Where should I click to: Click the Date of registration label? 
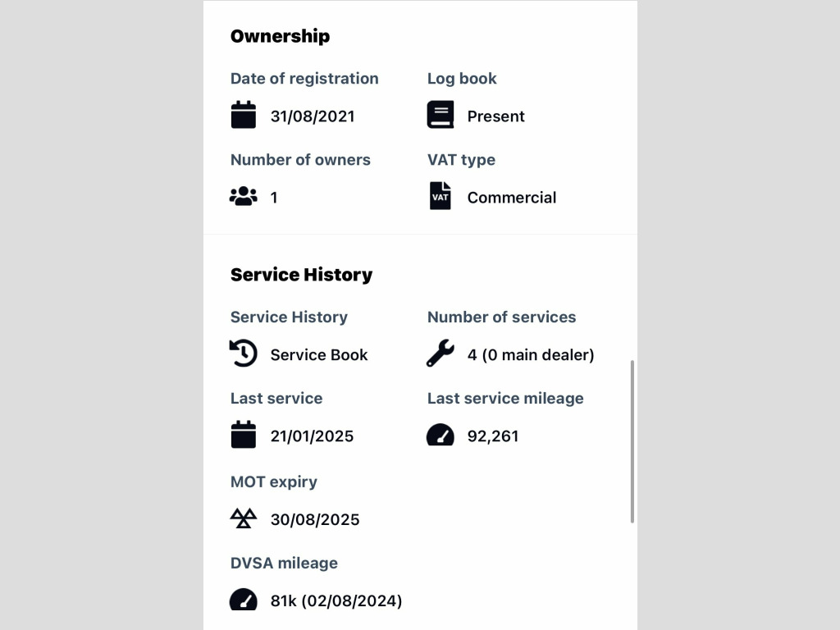coord(304,78)
